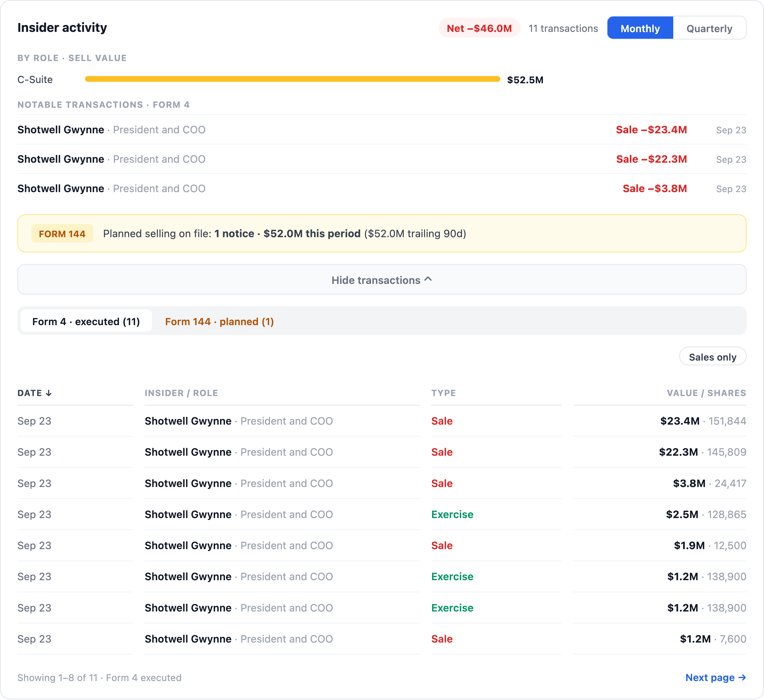The height and width of the screenshot is (700, 764).
Task: Select the table row with $22.3M · 145,809
Action: [x=382, y=452]
